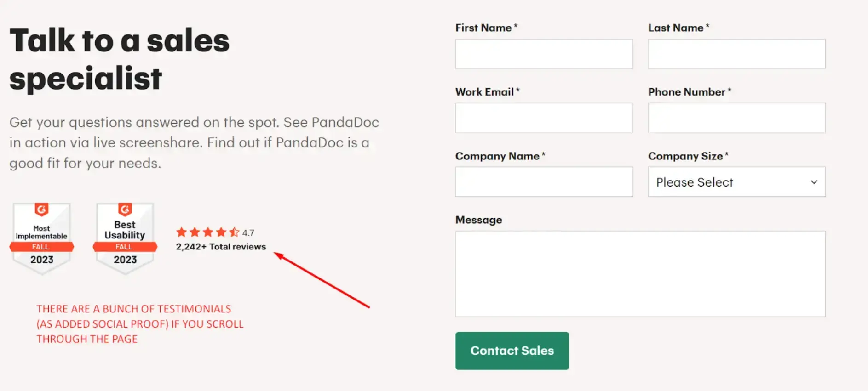
Task: Click the 4.7 rating number
Action: pos(248,233)
